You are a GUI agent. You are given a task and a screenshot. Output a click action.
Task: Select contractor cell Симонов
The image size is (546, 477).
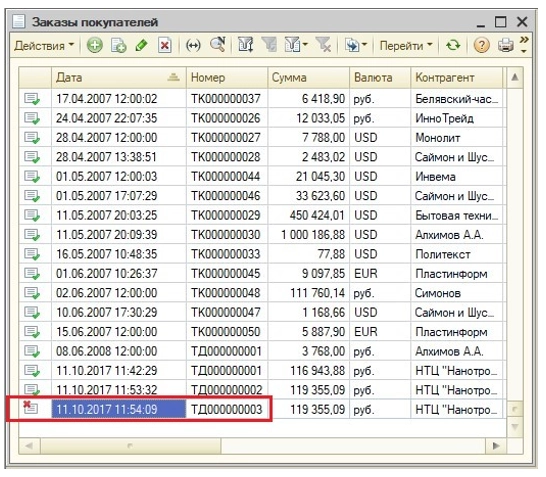pos(457,293)
